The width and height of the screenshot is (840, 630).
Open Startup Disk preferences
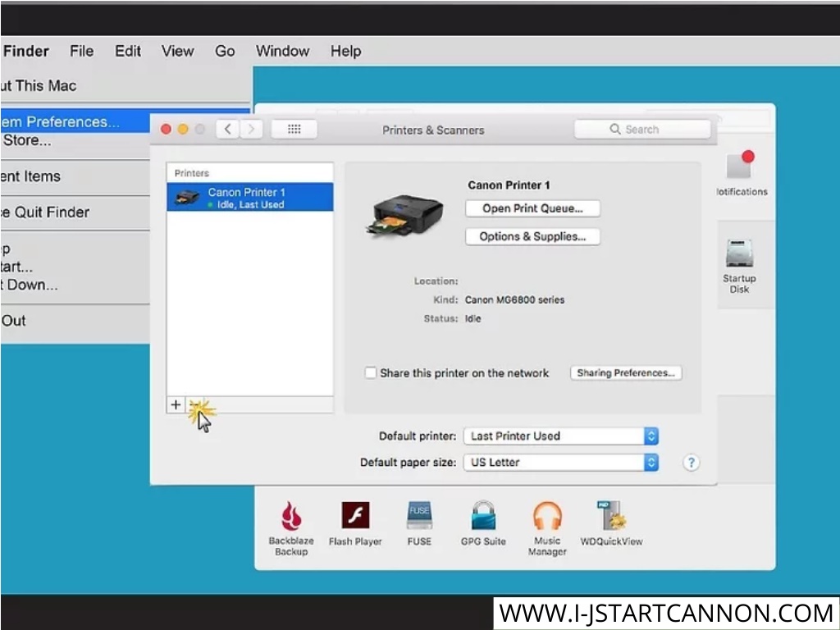739,266
